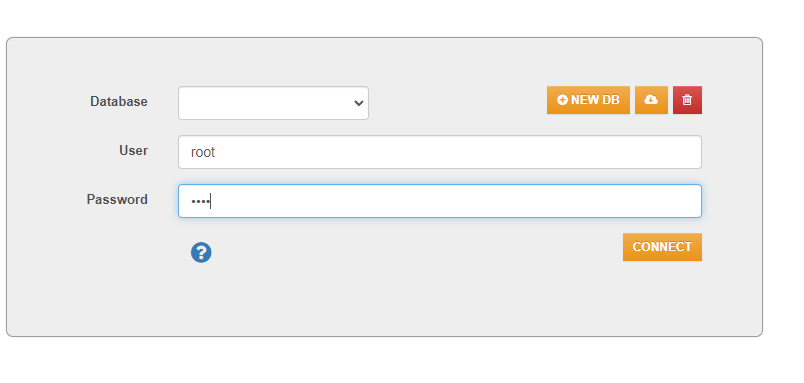Screen dimensions: 804x383
Task: Click the masked dots in Password field
Action: click(x=200, y=201)
